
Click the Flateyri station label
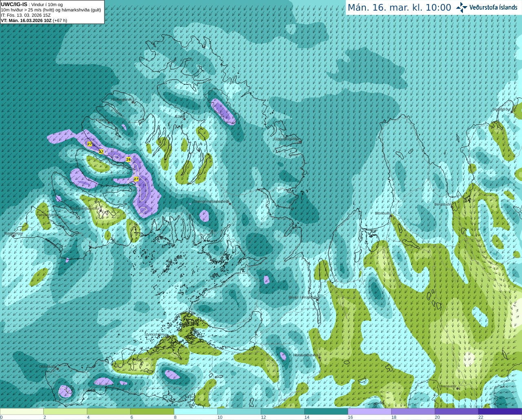tap(101, 120)
